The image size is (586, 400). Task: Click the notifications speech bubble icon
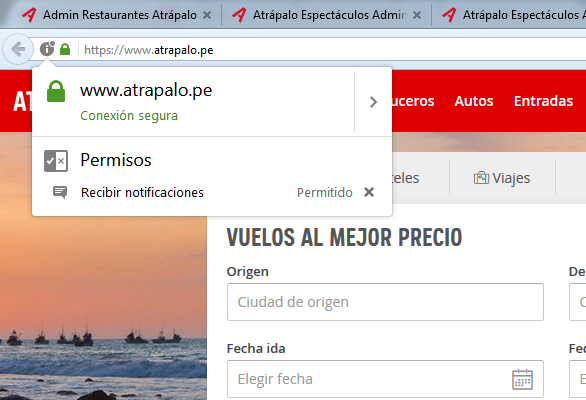coord(60,192)
